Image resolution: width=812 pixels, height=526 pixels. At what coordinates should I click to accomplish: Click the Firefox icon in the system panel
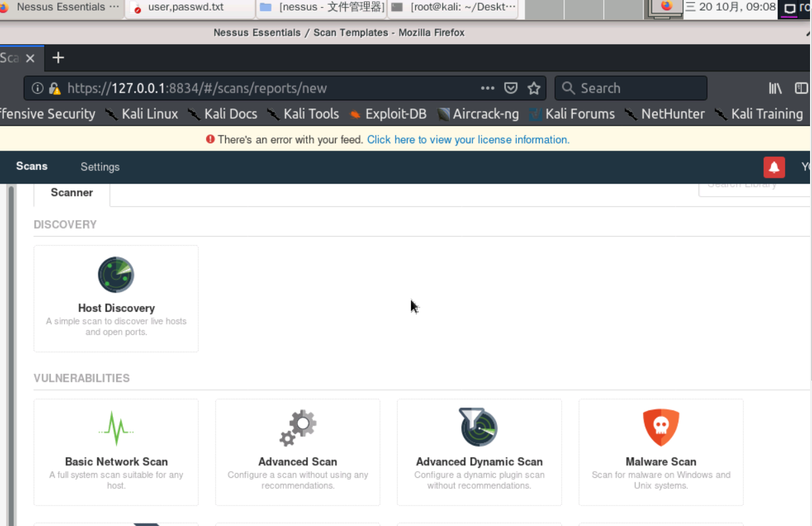click(666, 7)
